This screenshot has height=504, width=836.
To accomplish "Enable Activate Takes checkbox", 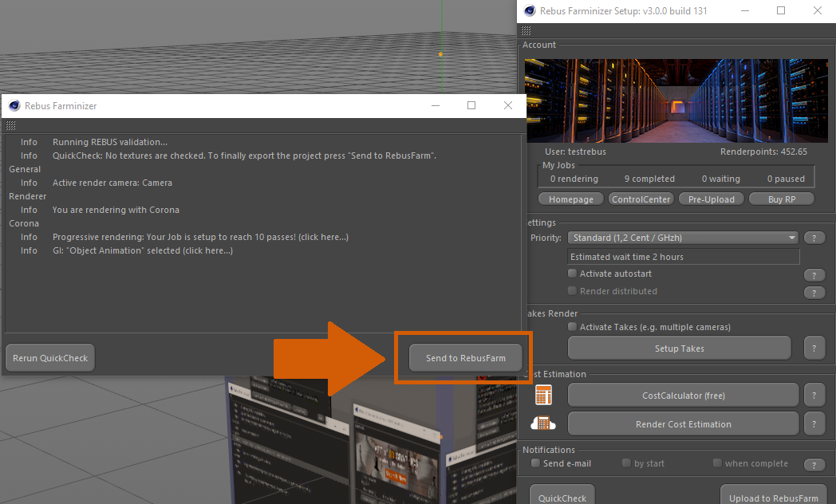I will tap(572, 327).
